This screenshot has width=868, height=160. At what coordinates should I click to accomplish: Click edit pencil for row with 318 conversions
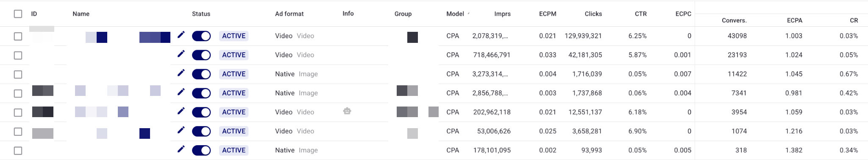click(181, 149)
